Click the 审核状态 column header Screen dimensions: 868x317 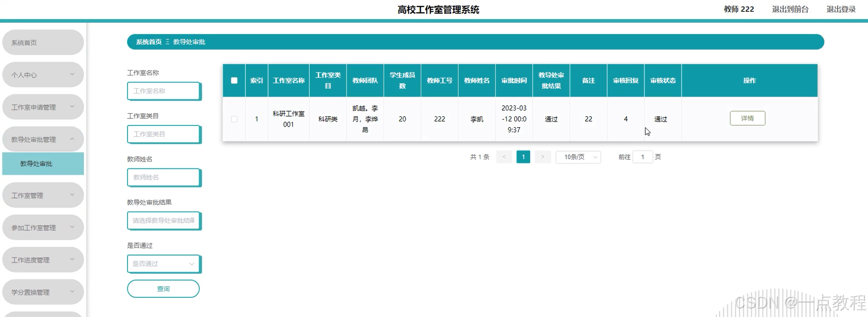coord(663,80)
